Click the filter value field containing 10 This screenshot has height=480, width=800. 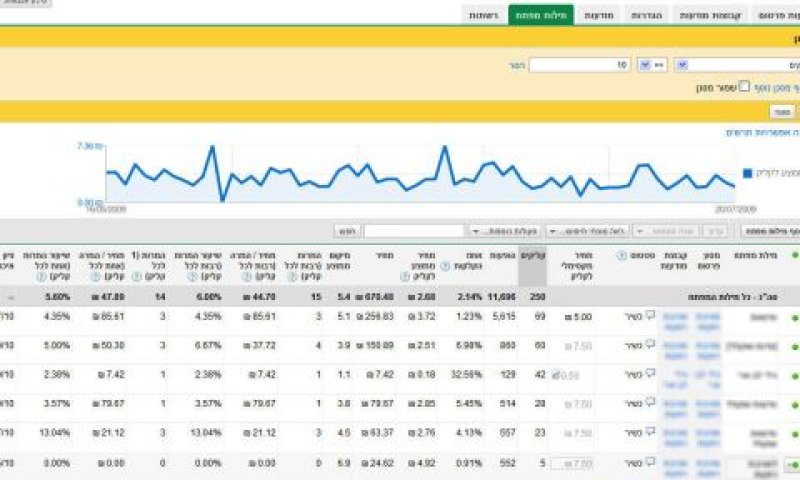pyautogui.click(x=579, y=65)
